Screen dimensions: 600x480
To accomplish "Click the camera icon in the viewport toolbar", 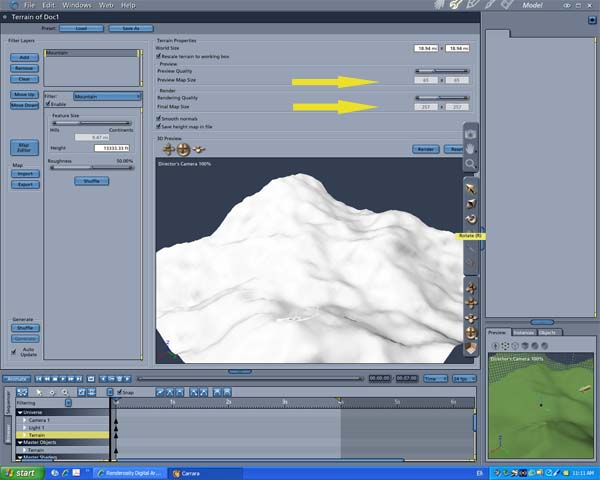I will click(x=470, y=134).
